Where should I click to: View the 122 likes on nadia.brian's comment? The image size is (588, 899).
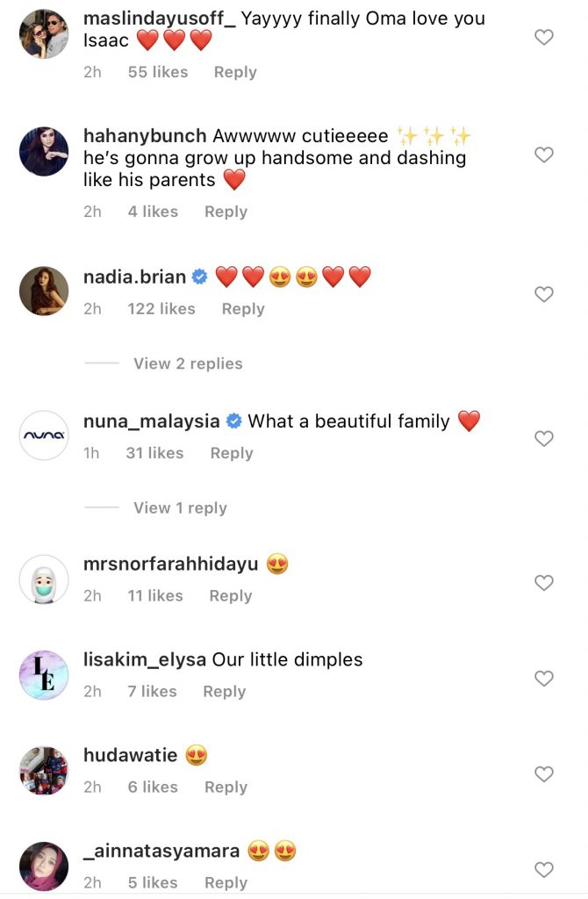[x=161, y=308]
